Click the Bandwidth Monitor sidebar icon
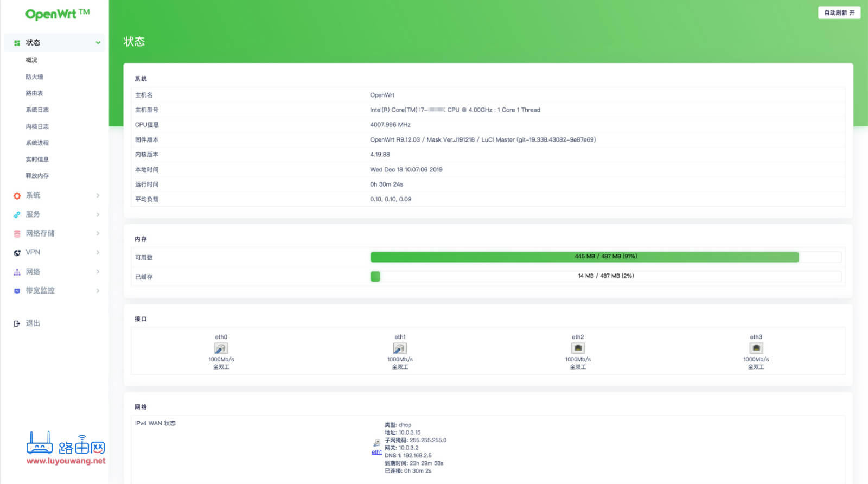Screen dimensions: 868x484 (17, 291)
